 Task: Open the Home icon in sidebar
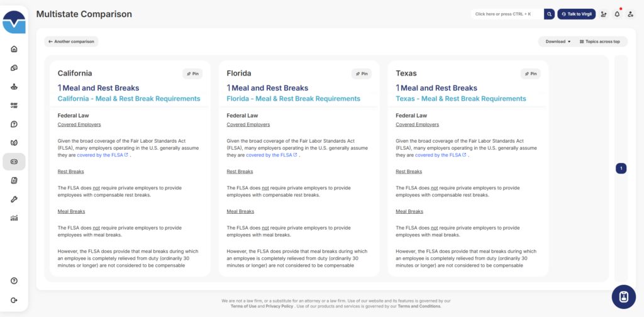pyautogui.click(x=14, y=49)
